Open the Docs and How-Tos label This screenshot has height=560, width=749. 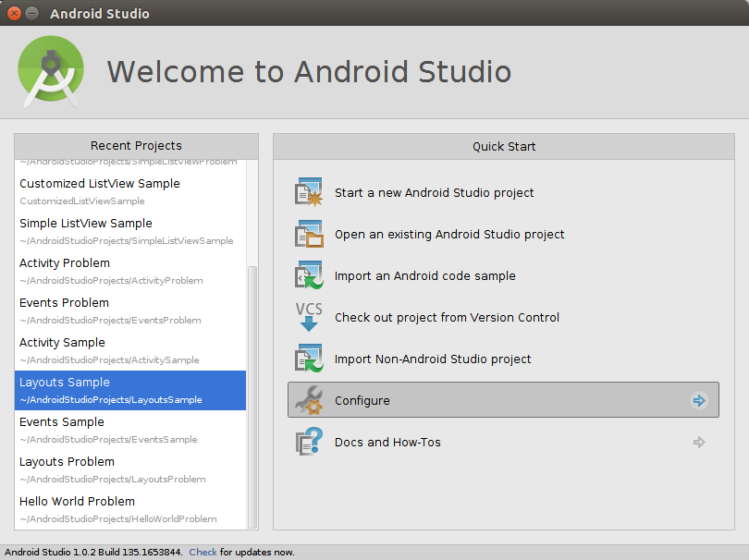(x=387, y=442)
